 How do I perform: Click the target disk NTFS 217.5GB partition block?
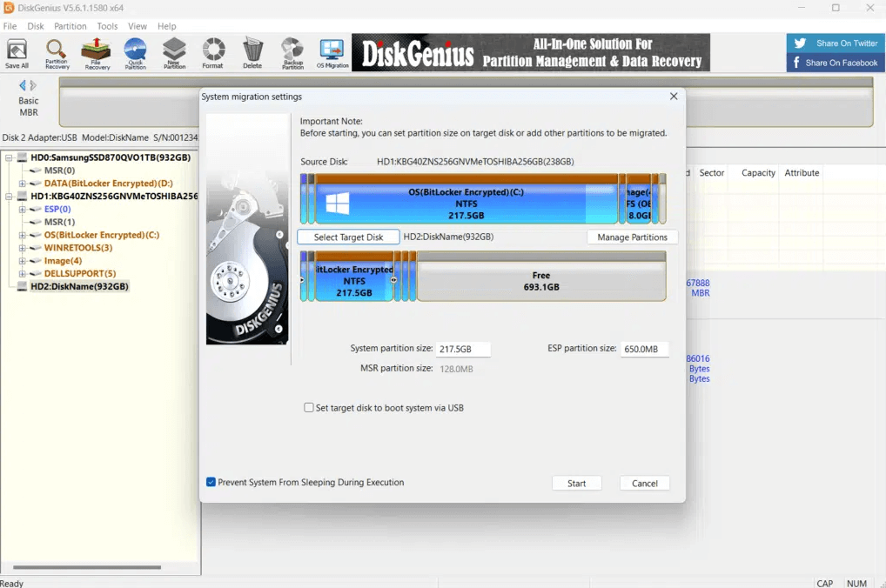click(354, 277)
